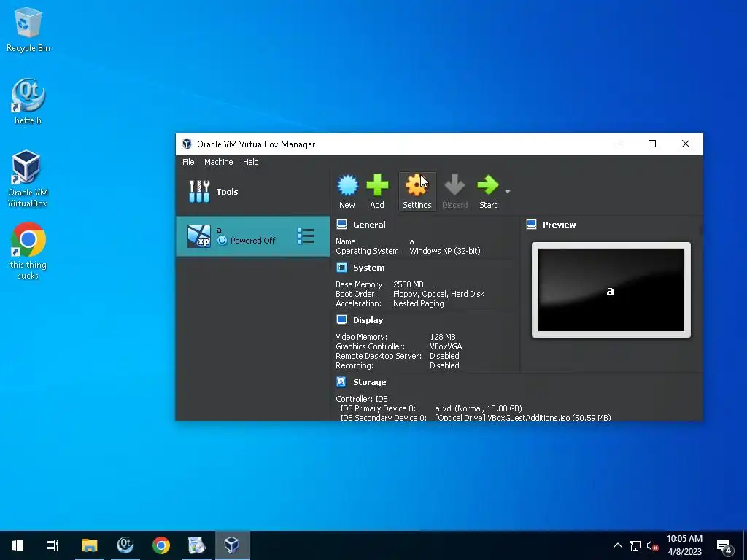The image size is (747, 560).
Task: Minimize the VirtualBox Manager window
Action: click(619, 144)
